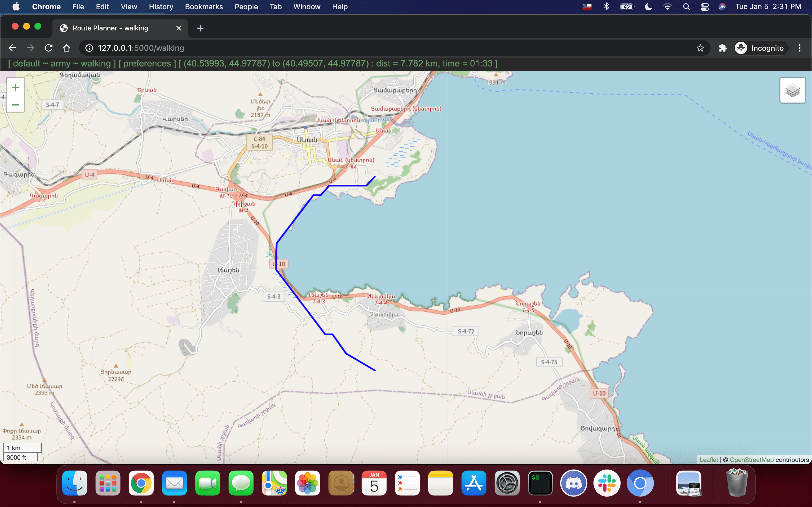
Task: Zoom in on the map
Action: pyautogui.click(x=15, y=87)
